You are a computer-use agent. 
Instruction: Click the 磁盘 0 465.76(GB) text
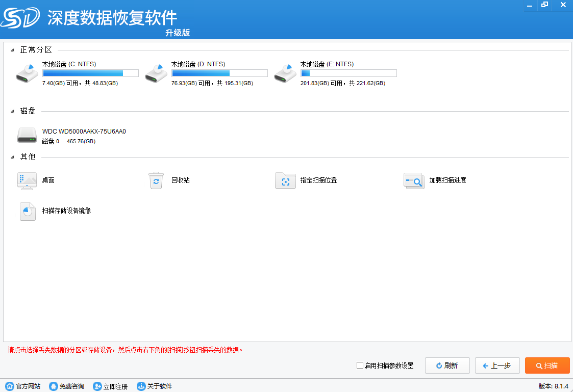tap(69, 141)
